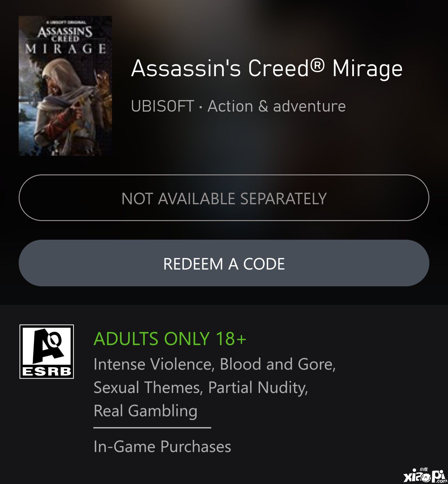Viewport: 448px width, 484px height.
Task: Click the xiaopi watermark logo
Action: 425,475
